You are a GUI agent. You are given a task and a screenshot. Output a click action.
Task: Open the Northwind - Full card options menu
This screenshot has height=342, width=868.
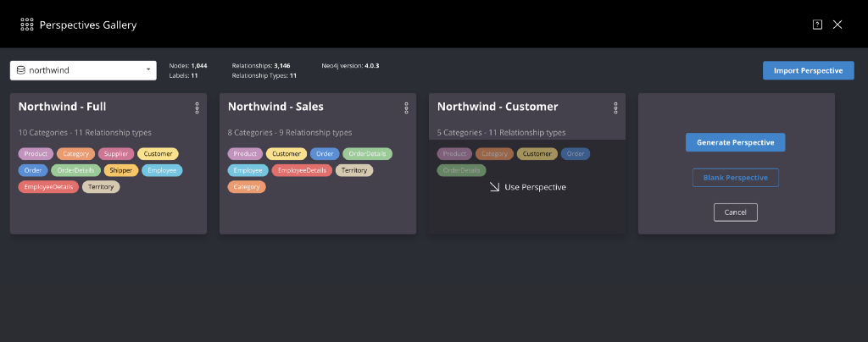click(197, 108)
